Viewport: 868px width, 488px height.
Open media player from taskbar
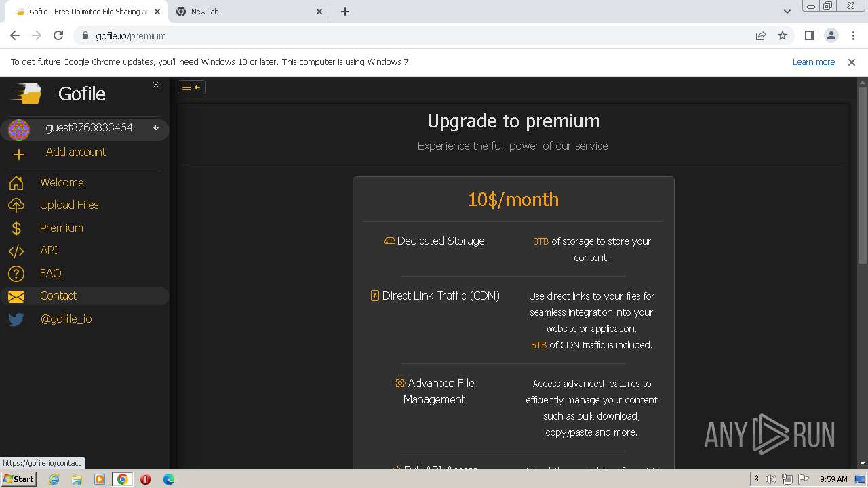point(100,479)
